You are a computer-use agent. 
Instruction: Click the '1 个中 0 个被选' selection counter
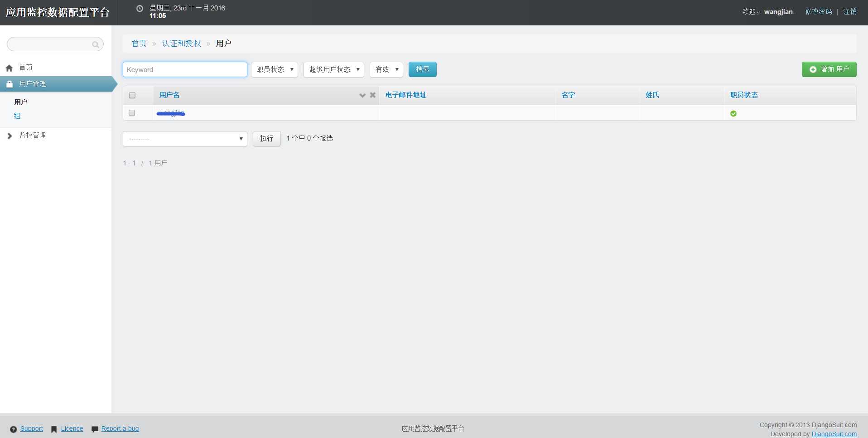tap(309, 138)
